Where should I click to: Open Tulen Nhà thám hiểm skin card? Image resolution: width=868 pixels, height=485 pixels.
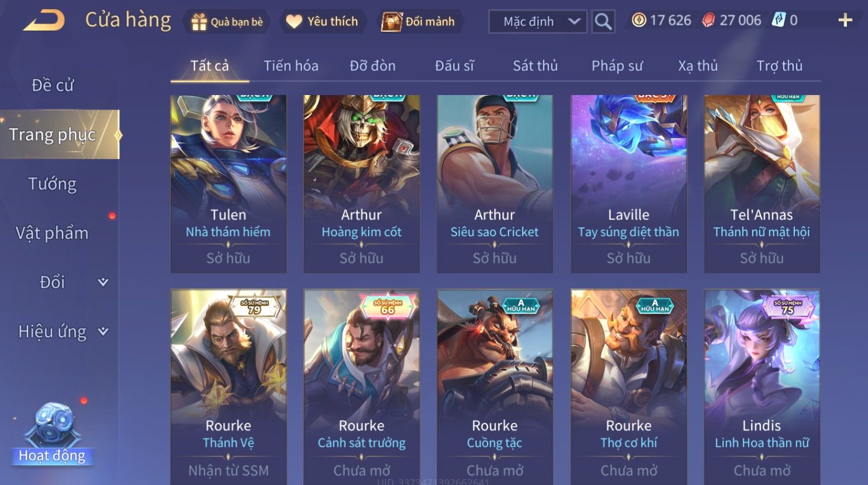tap(228, 184)
